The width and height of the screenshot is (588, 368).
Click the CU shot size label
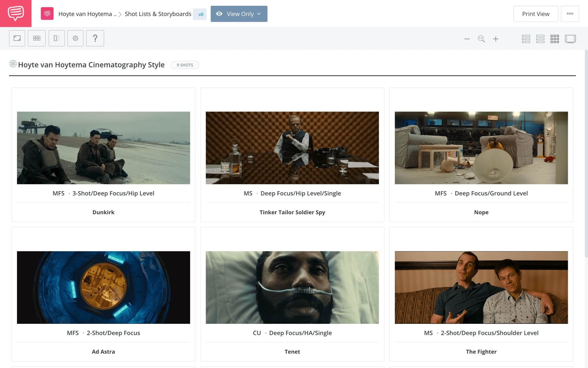pyautogui.click(x=257, y=333)
